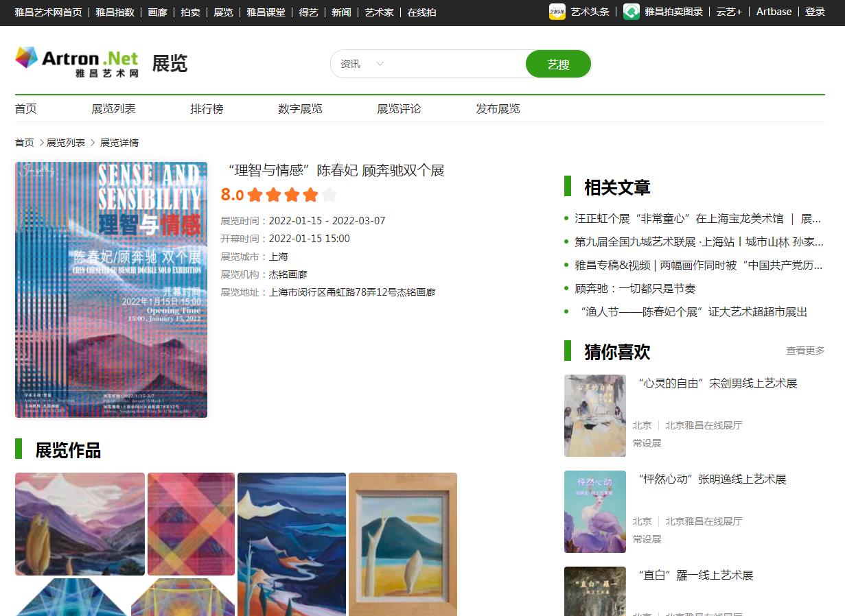Click 登录 to log in

coord(815,12)
